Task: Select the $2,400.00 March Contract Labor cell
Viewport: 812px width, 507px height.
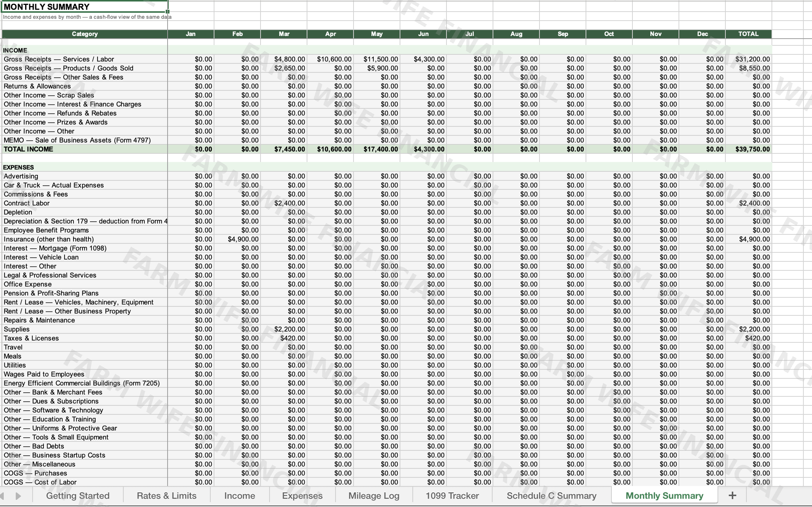Action: pos(284,203)
